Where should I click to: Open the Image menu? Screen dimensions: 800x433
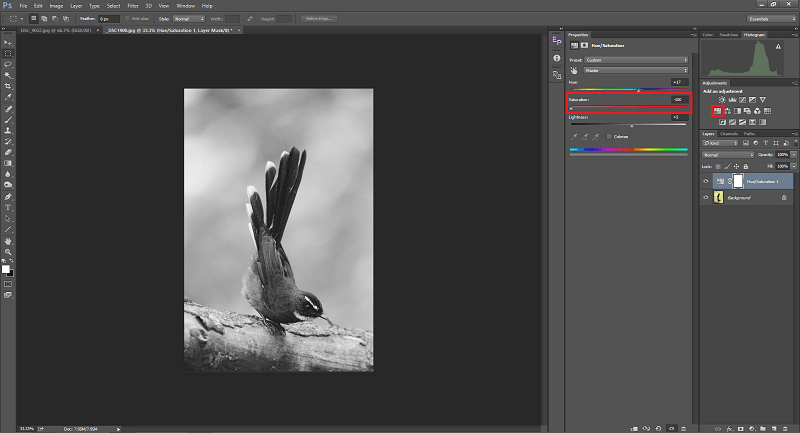click(56, 6)
